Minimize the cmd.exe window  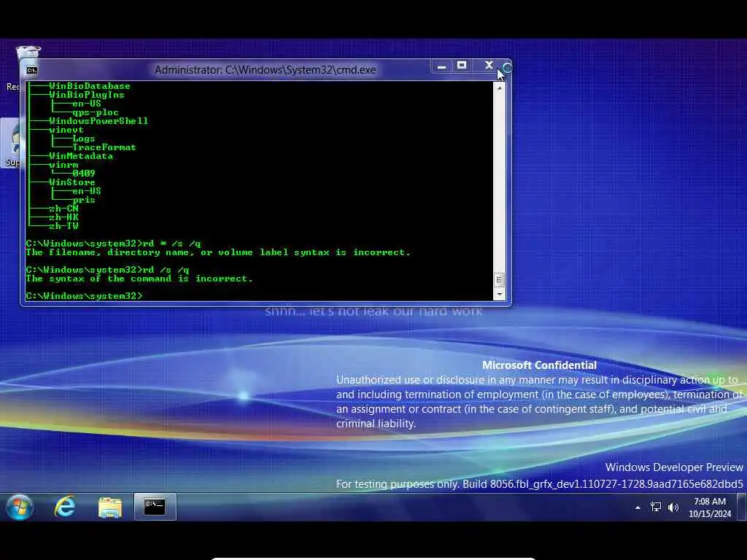click(x=441, y=66)
